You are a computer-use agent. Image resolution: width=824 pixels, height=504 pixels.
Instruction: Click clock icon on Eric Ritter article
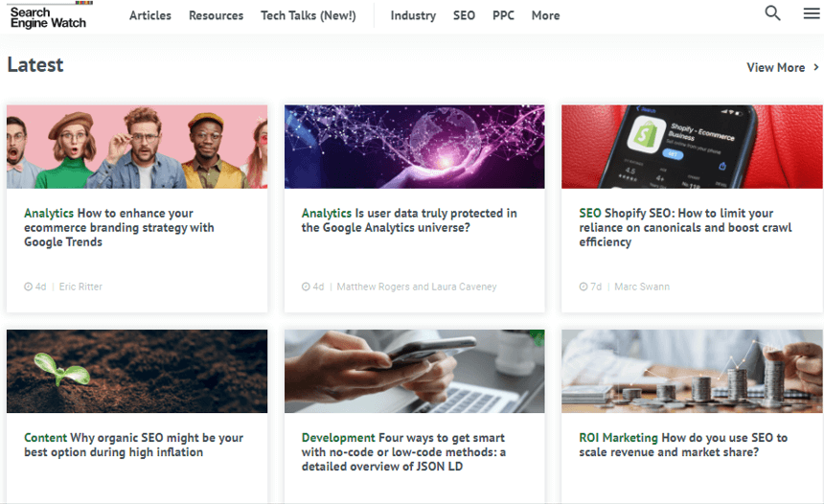click(x=28, y=286)
